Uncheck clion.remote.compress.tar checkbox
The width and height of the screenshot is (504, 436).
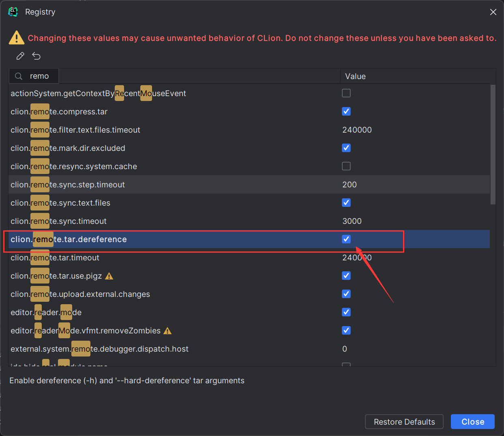click(x=346, y=112)
